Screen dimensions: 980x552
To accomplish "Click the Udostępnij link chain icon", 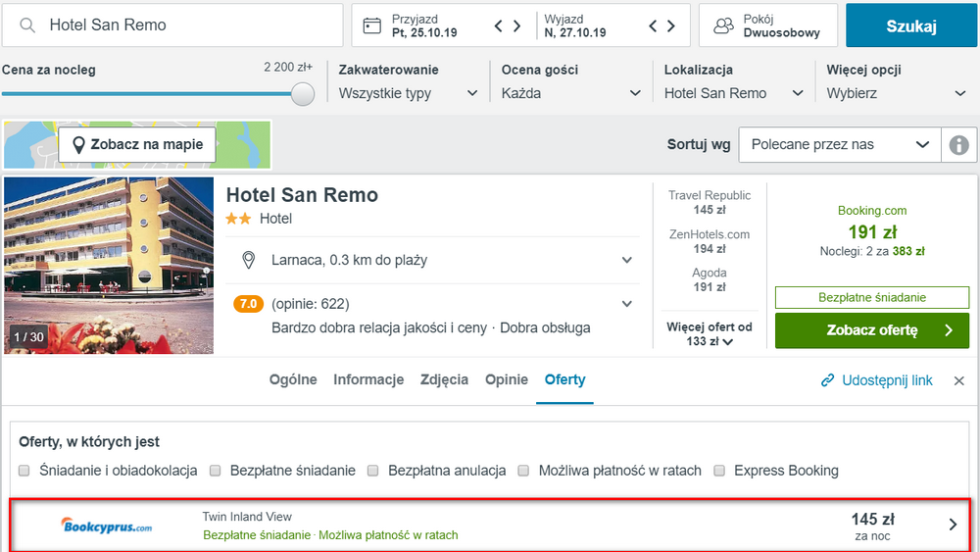I will 827,380.
